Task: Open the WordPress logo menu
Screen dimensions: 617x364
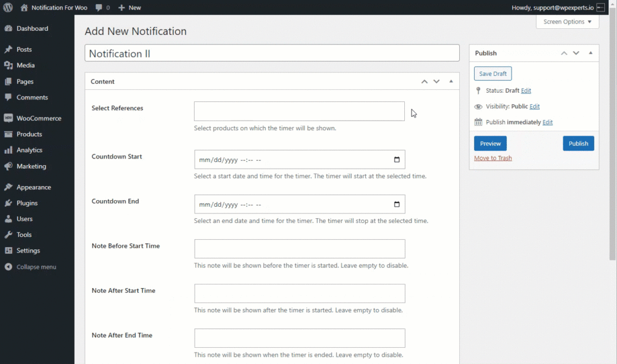Action: [x=8, y=7]
